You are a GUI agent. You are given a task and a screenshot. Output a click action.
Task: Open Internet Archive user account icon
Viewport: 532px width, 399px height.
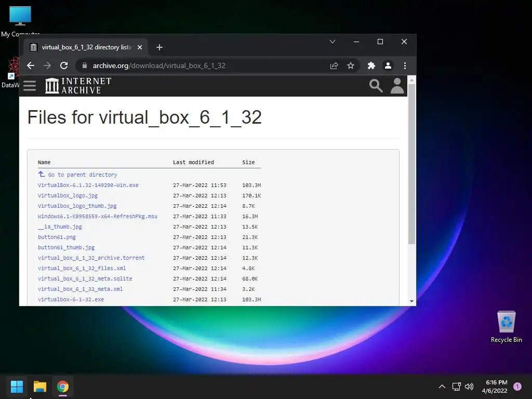tap(397, 86)
